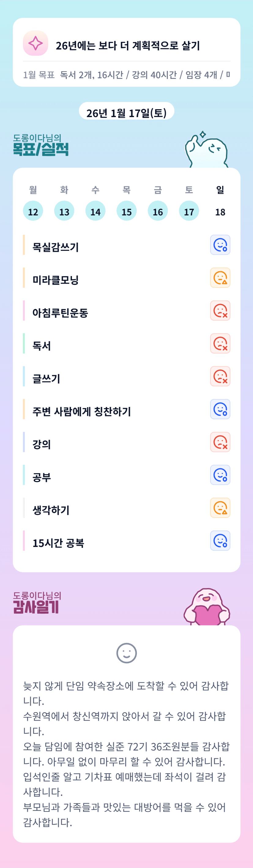Switch to Saturday 17 in the week row
The image size is (253, 868).
click(x=189, y=211)
